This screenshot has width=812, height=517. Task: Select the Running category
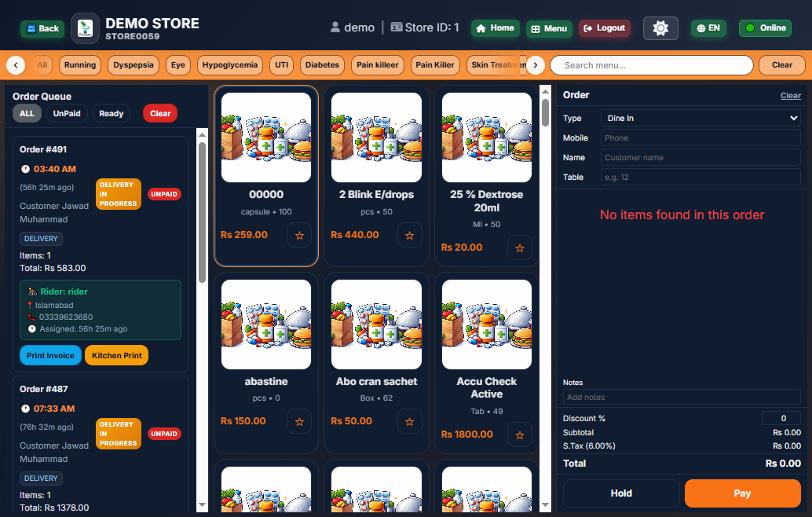tap(80, 64)
